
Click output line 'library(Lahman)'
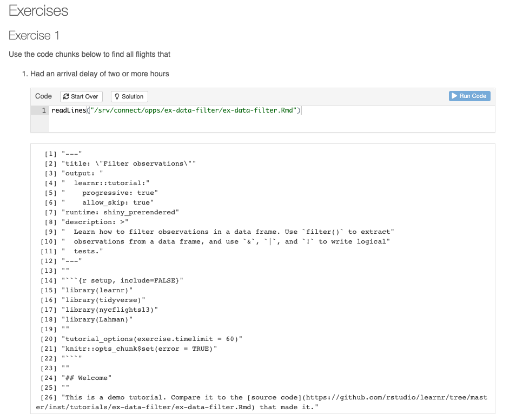97,319
